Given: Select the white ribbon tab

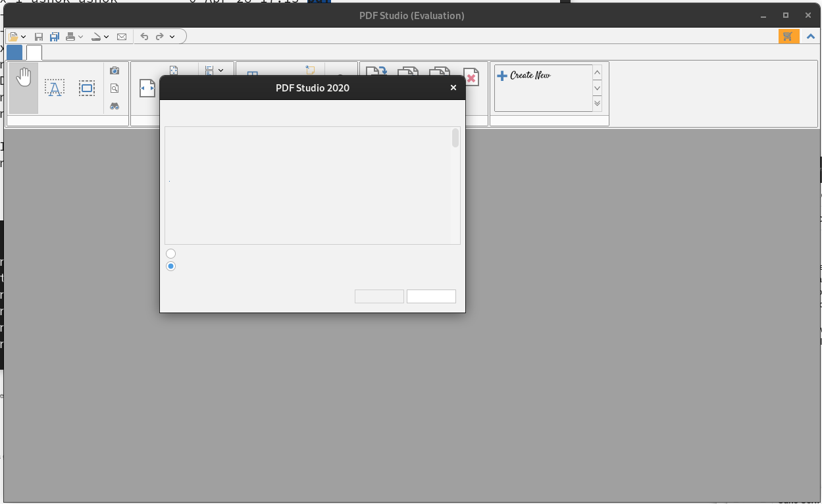Looking at the screenshot, I should [x=34, y=53].
